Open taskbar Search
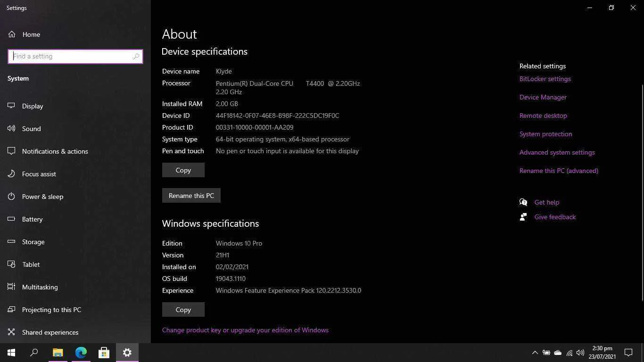Viewport: 644px width, 362px height. 34,352
